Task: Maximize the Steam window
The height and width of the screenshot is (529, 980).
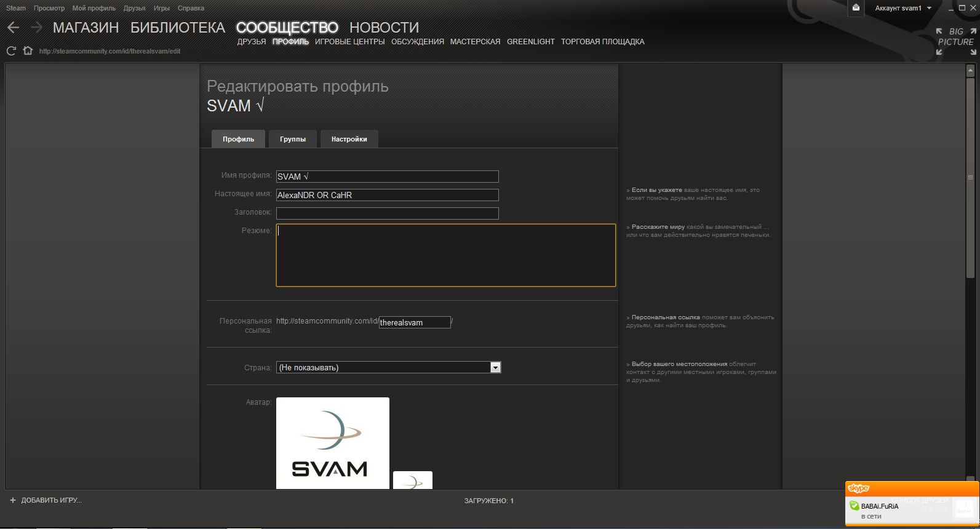Action: (x=962, y=8)
